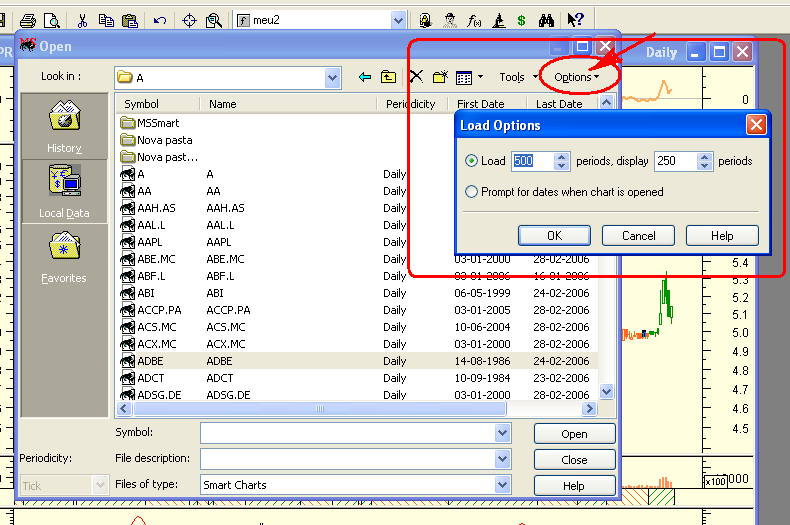The height and width of the screenshot is (525, 790).
Task: Open the Local Data sidebar icon
Action: click(x=64, y=180)
